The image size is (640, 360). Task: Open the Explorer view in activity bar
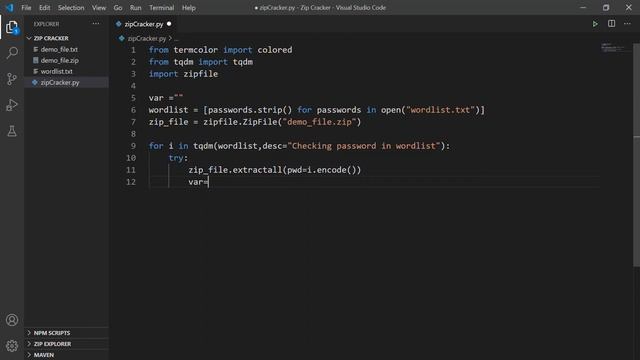(12, 28)
